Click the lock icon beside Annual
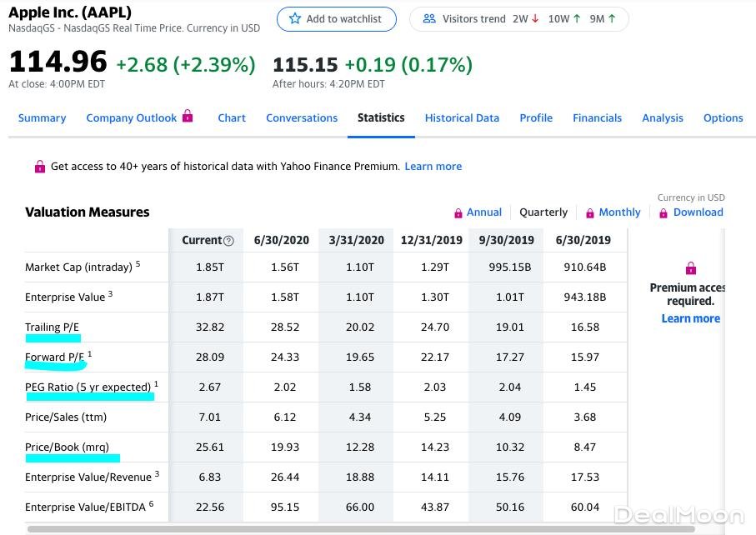This screenshot has height=535, width=756. (x=459, y=212)
